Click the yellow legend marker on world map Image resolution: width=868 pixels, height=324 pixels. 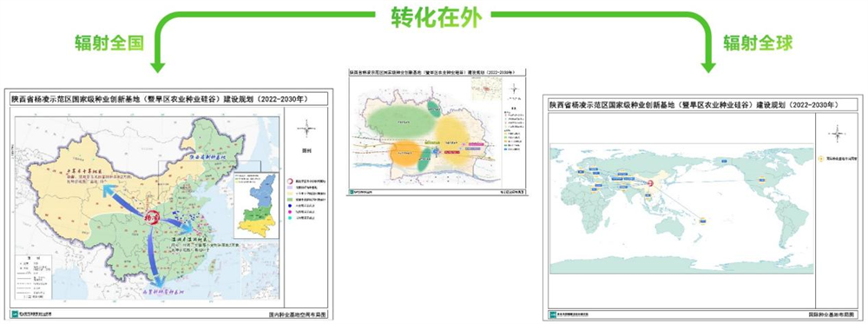pos(821,158)
